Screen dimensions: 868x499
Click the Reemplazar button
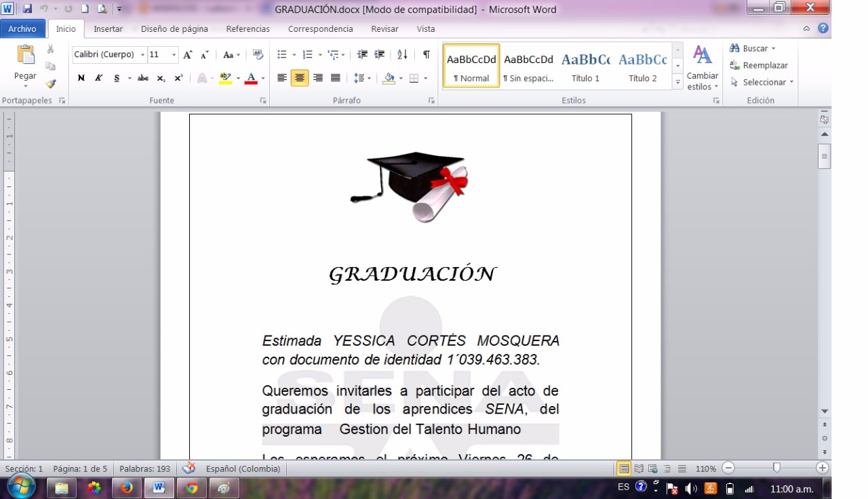pyautogui.click(x=759, y=65)
